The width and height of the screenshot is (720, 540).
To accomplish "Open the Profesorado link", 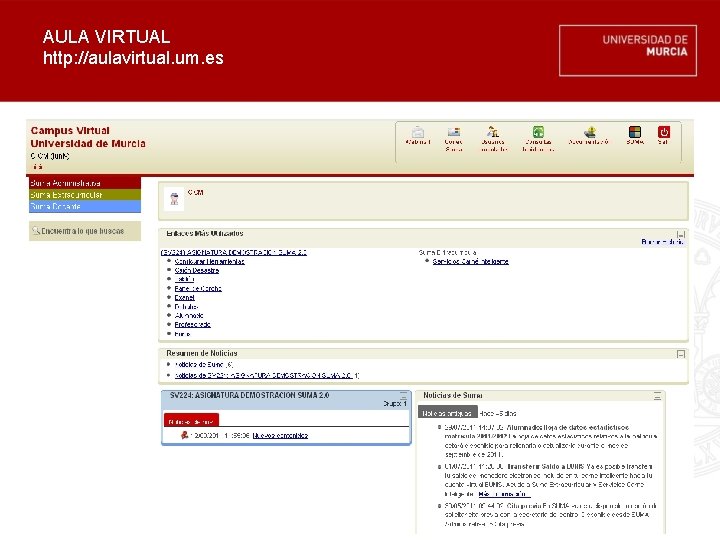I will pos(192,325).
